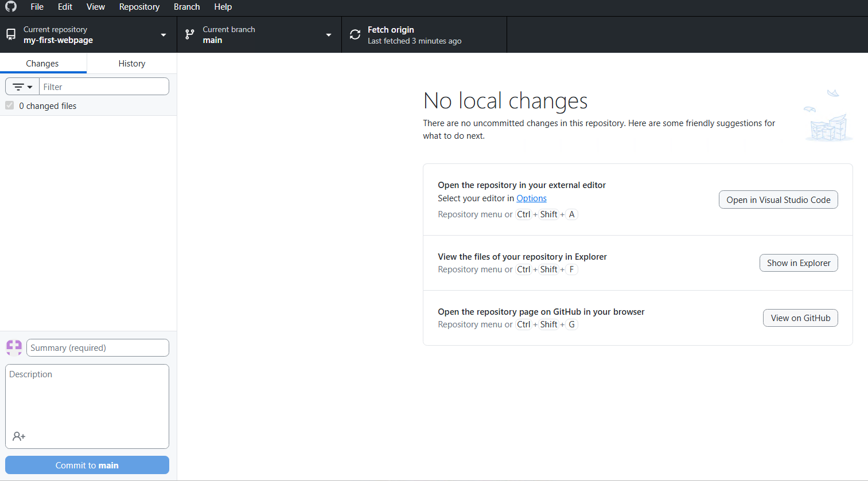Click the Commit to main button
The image size is (868, 481).
coord(87,465)
